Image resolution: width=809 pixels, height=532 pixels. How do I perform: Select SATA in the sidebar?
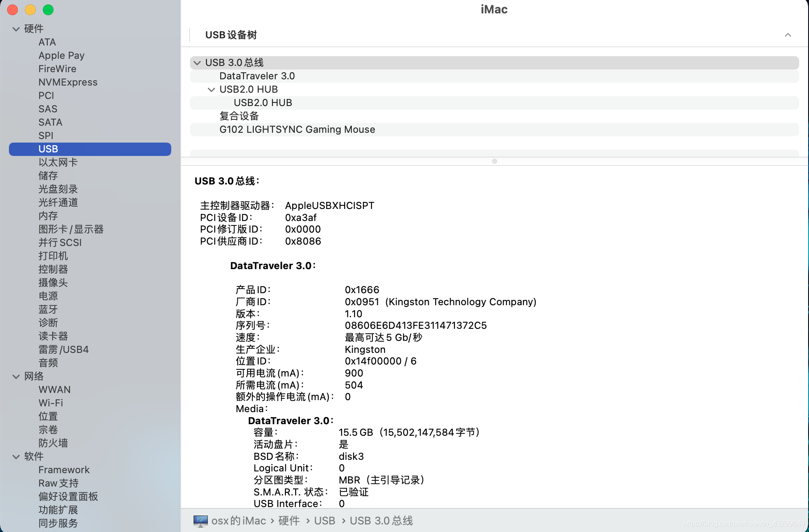click(x=50, y=123)
